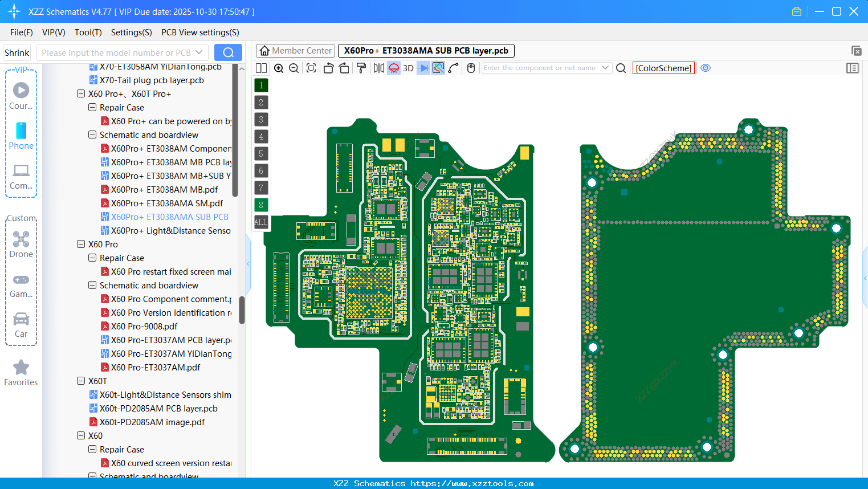868x489 pixels.
Task: Select the diode polarity tool
Action: [x=422, y=68]
